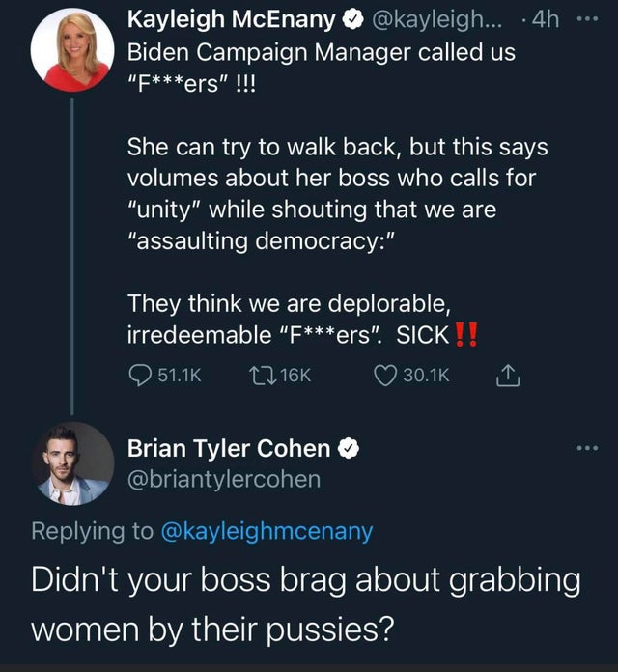Follow the @kayleighmcenany mention in Replying to
Screen dimensions: 618x672
pyautogui.click(x=272, y=530)
